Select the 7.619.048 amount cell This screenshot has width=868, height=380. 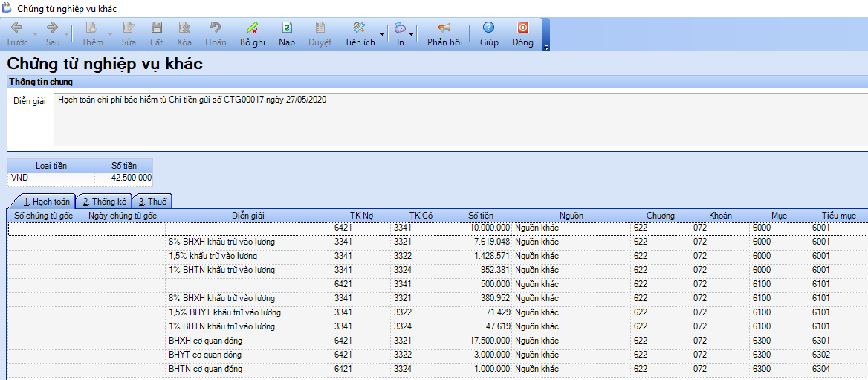click(481, 242)
